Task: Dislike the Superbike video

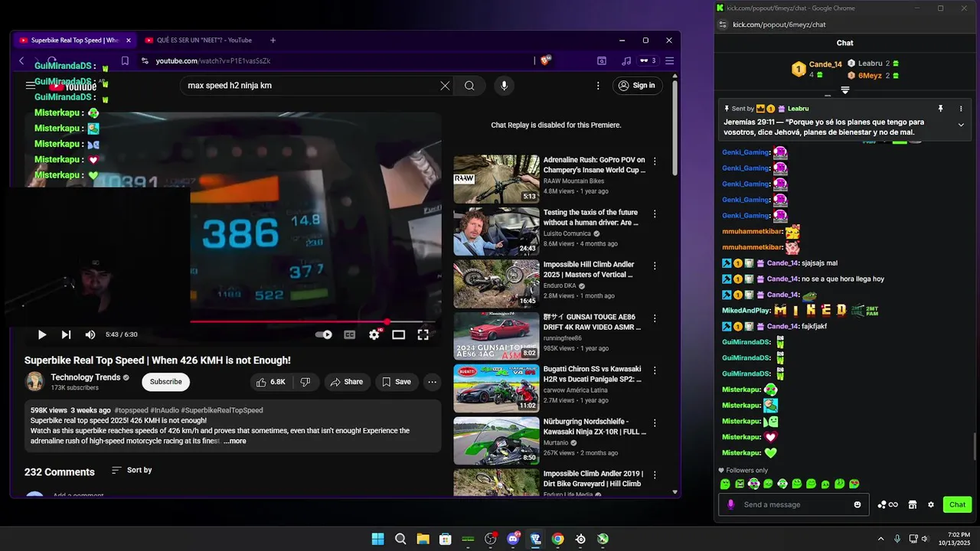Action: click(305, 382)
